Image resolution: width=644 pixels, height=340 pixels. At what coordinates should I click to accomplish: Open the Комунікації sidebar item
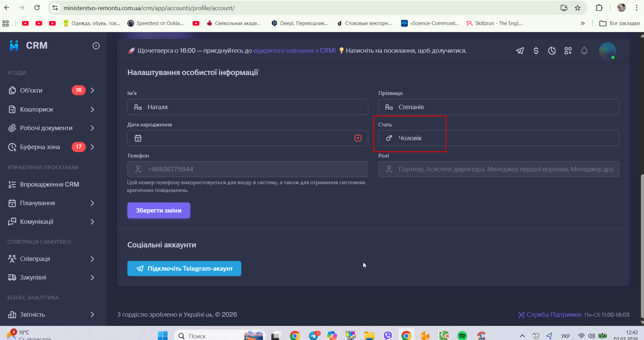[x=52, y=222]
